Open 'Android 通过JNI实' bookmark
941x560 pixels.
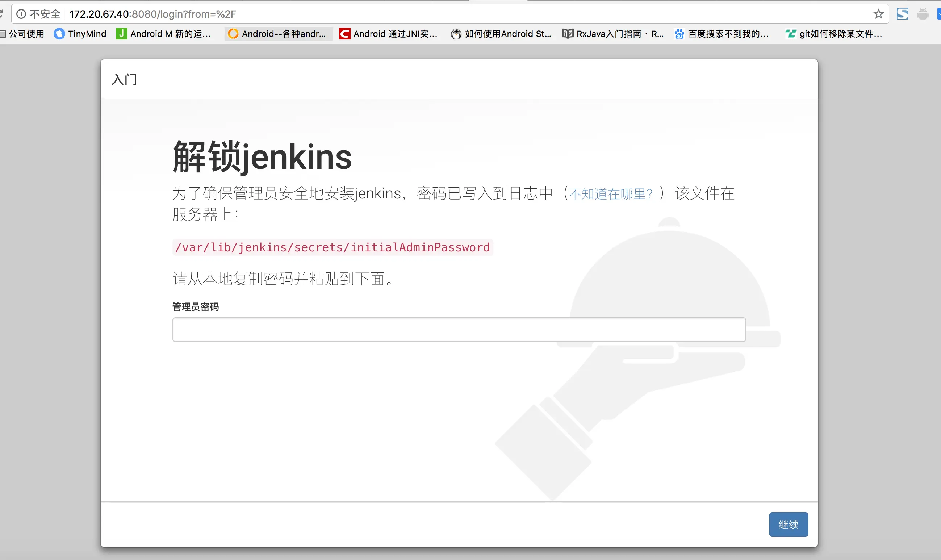pyautogui.click(x=389, y=34)
